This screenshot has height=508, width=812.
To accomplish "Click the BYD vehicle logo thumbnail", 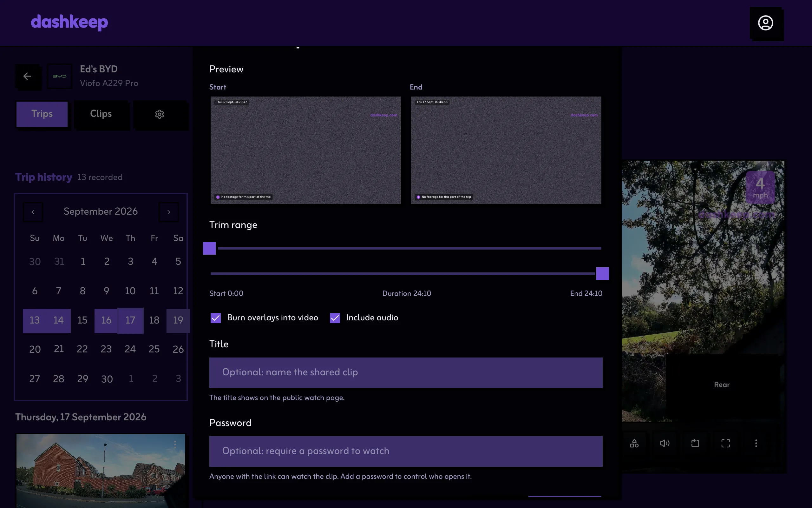I will (59, 76).
